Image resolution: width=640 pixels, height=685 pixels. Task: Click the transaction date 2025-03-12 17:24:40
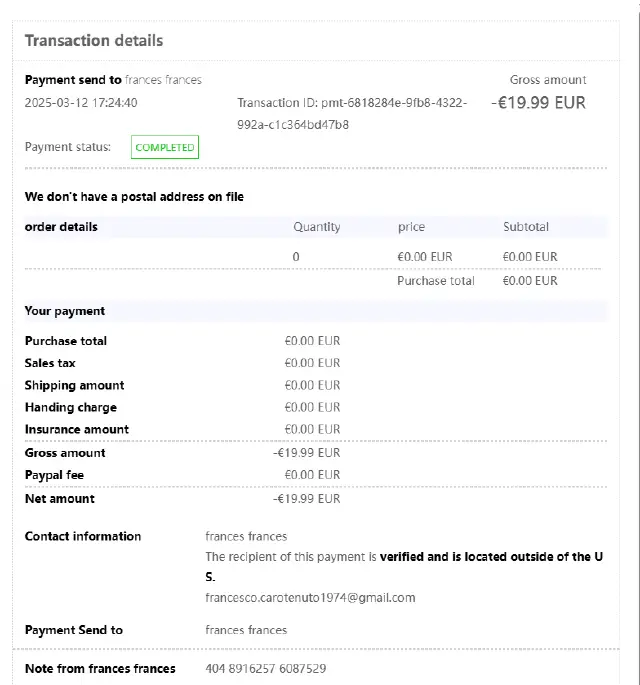pyautogui.click(x=81, y=103)
